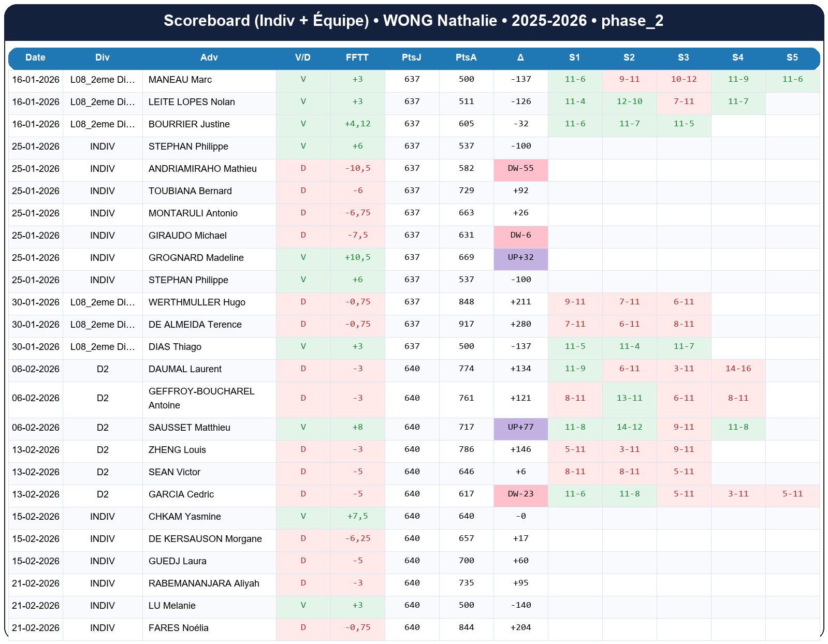Image resolution: width=828 pixels, height=644 pixels.
Task: Click the Δ column header
Action: [x=520, y=57]
